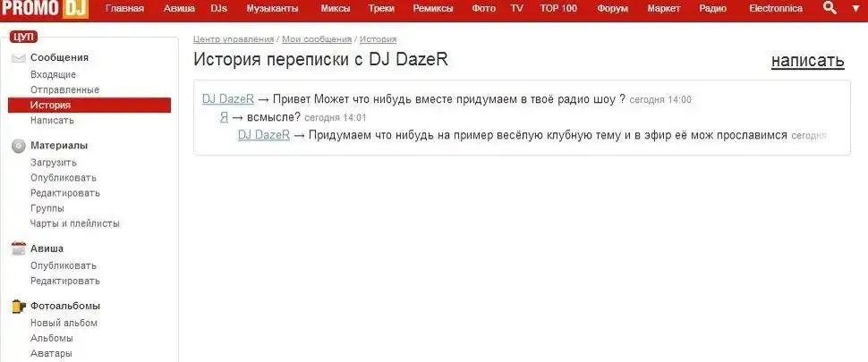Click the red ЦУП badge
This screenshot has height=362, width=868.
tap(22, 38)
